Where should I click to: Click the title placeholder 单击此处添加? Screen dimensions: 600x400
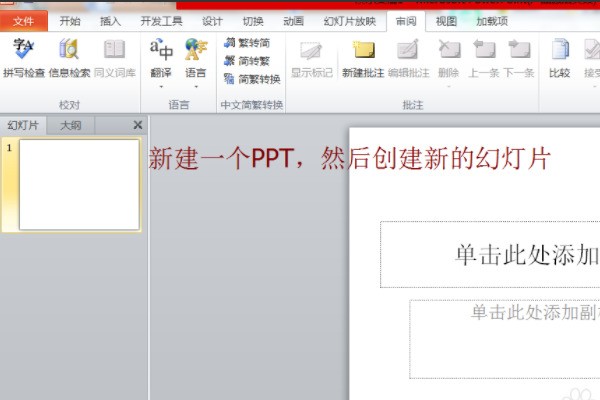pyautogui.click(x=490, y=255)
